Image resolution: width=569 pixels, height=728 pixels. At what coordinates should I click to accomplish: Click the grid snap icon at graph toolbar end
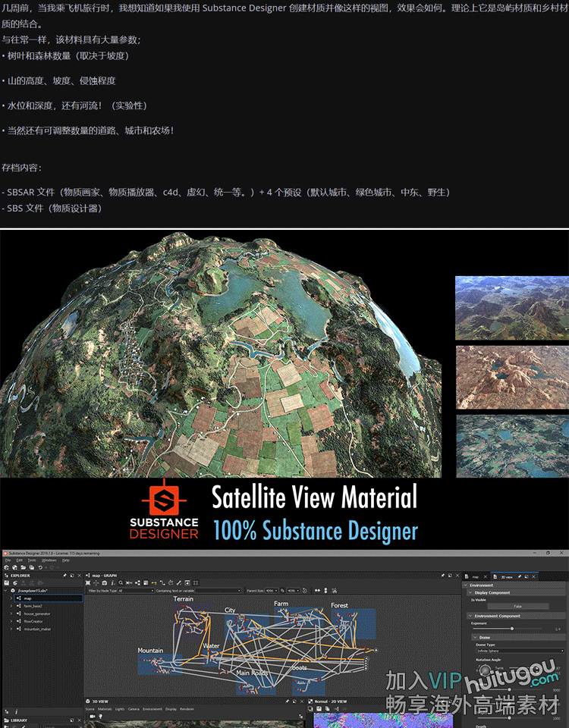(x=196, y=582)
